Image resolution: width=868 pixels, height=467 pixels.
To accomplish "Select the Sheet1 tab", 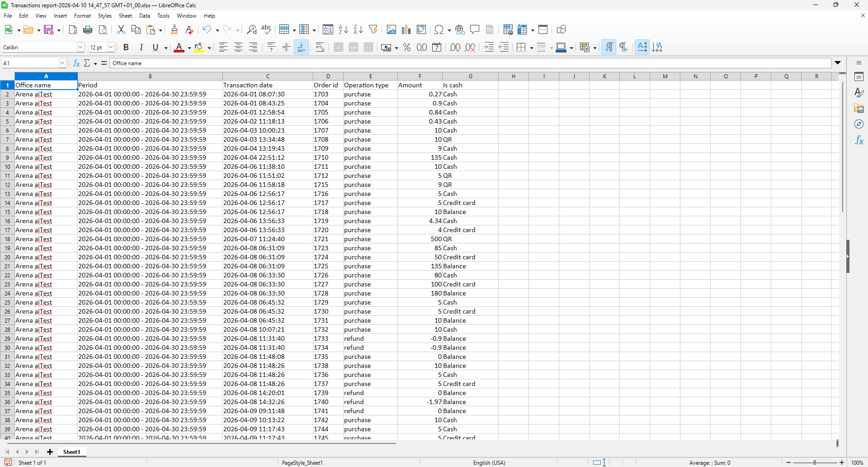I will pos(71,452).
